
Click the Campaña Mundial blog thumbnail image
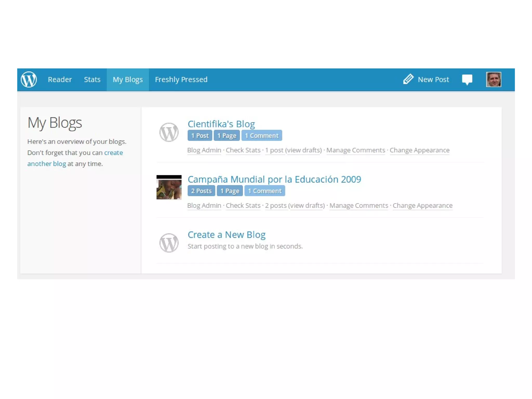(169, 187)
